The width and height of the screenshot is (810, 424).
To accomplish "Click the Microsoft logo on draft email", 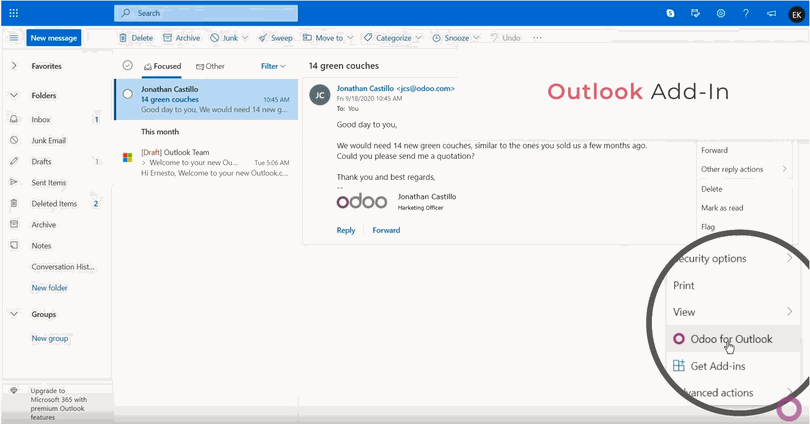I will (x=128, y=157).
